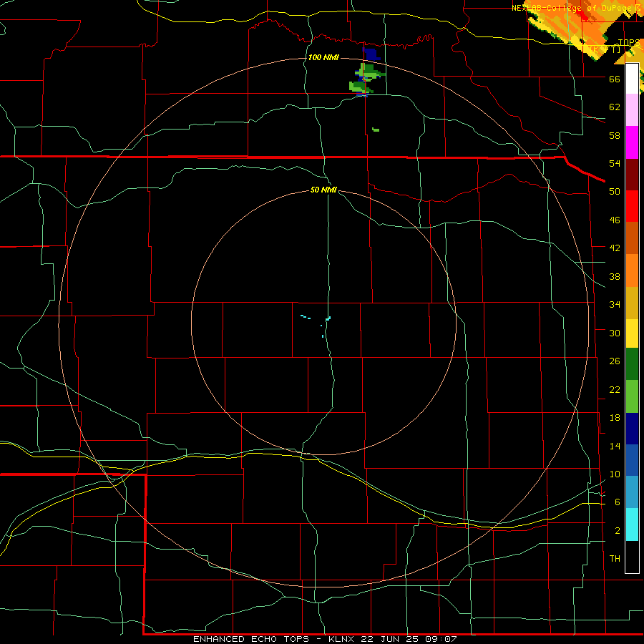Viewport: 644px width, 644px height.
Task: Click the "2" scale value label
Action: coord(618,531)
